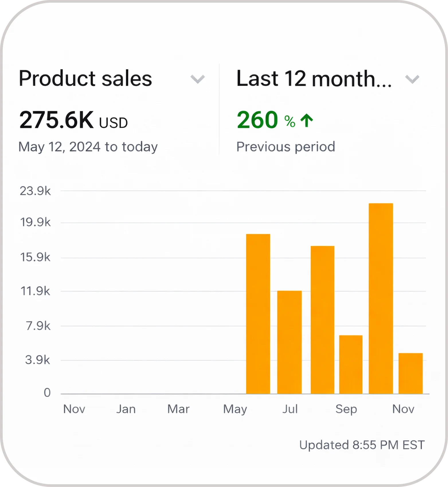Click the Previous period label
The image size is (448, 487).
[286, 147]
